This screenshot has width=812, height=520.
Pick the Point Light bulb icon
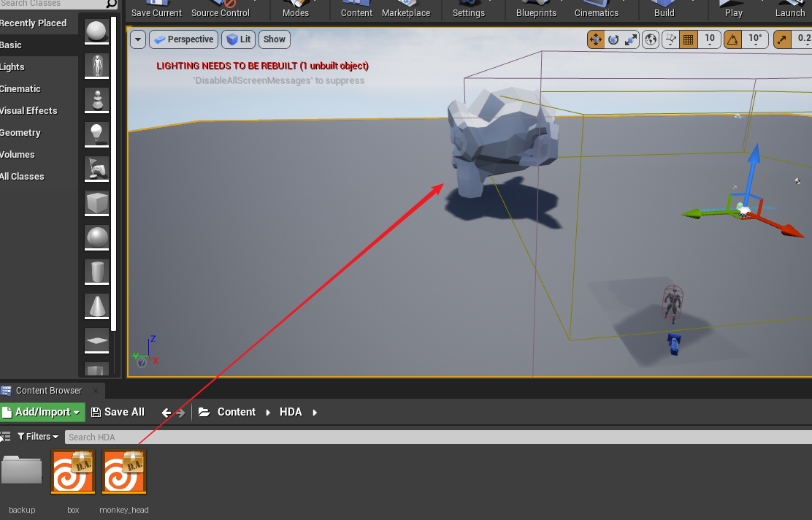point(97,134)
